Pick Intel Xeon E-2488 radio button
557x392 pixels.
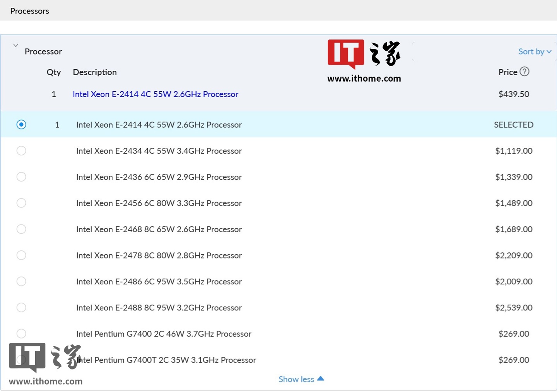tap(21, 307)
